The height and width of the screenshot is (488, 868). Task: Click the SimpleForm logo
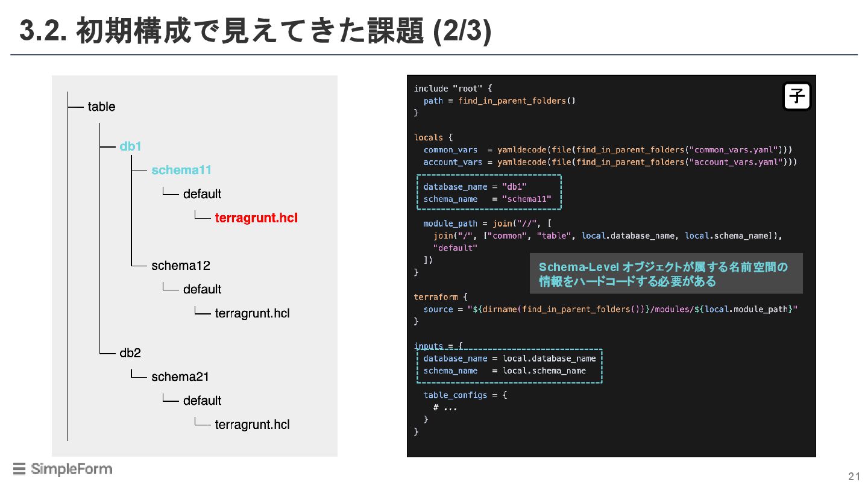62,469
